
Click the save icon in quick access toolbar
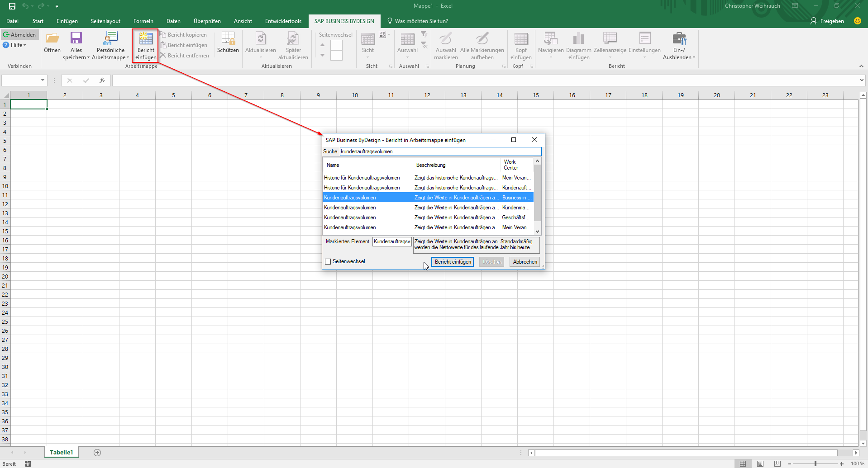click(12, 6)
